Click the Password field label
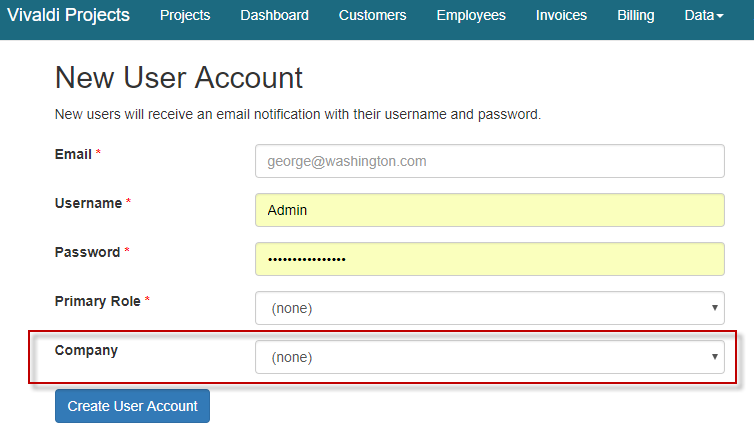The width and height of the screenshot is (754, 436). [87, 252]
